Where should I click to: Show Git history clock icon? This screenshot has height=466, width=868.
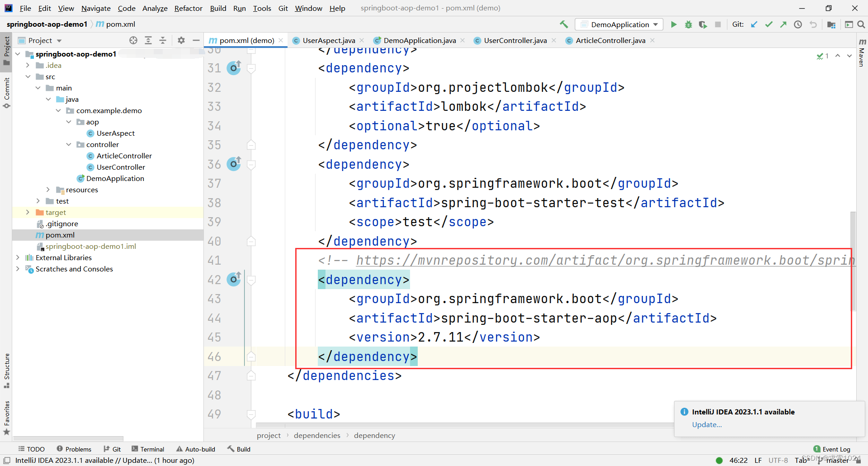[798, 24]
